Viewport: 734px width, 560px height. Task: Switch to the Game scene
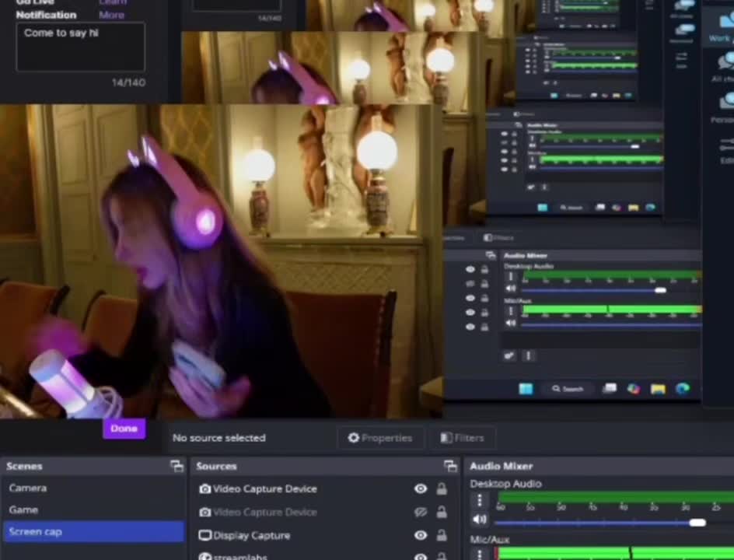point(93,510)
